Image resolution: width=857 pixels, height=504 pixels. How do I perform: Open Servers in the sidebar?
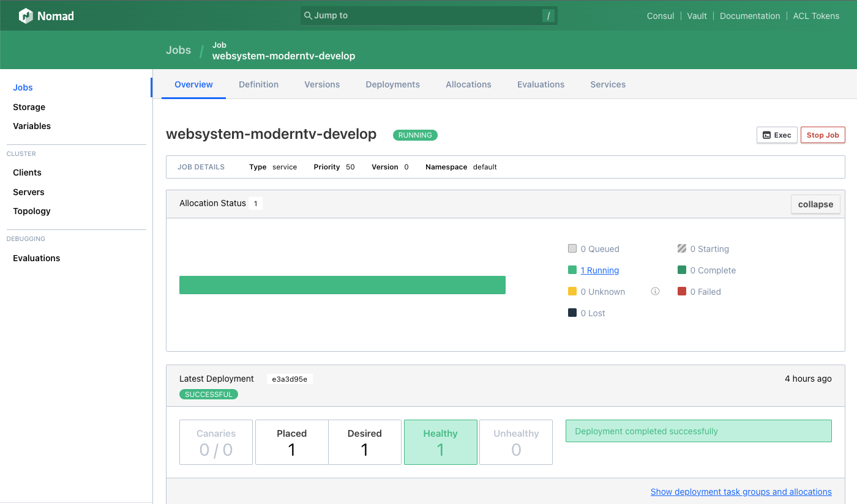[x=28, y=192]
